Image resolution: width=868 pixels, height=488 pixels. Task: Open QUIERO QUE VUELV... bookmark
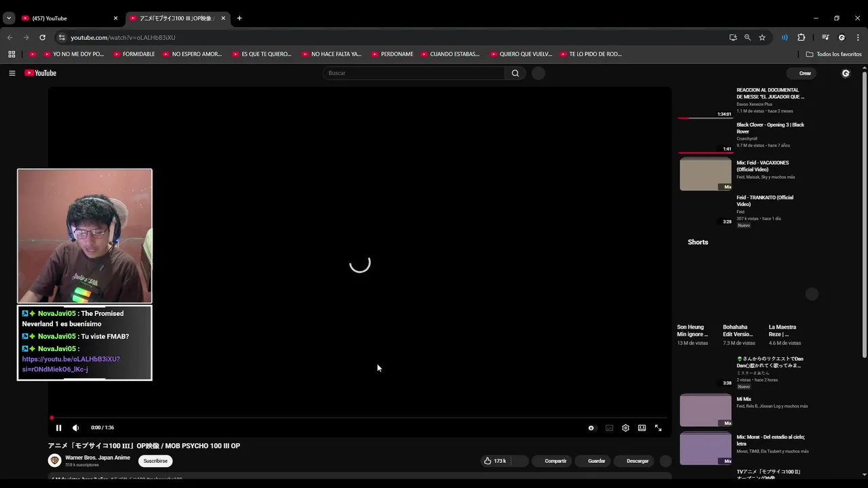point(521,54)
